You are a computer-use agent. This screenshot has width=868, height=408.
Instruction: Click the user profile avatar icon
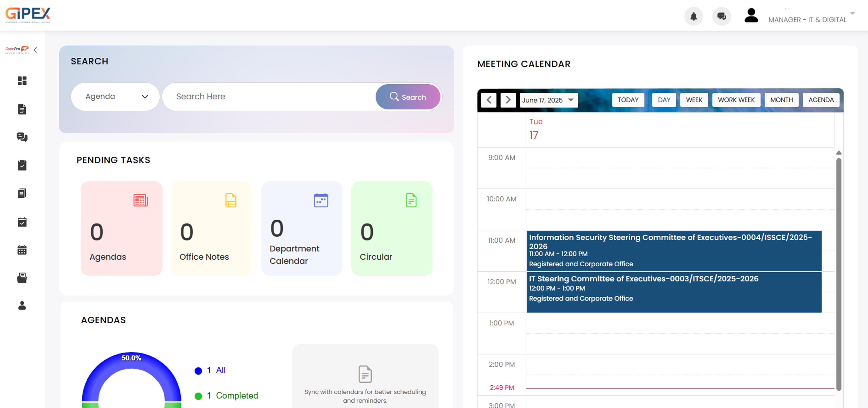pyautogui.click(x=751, y=15)
